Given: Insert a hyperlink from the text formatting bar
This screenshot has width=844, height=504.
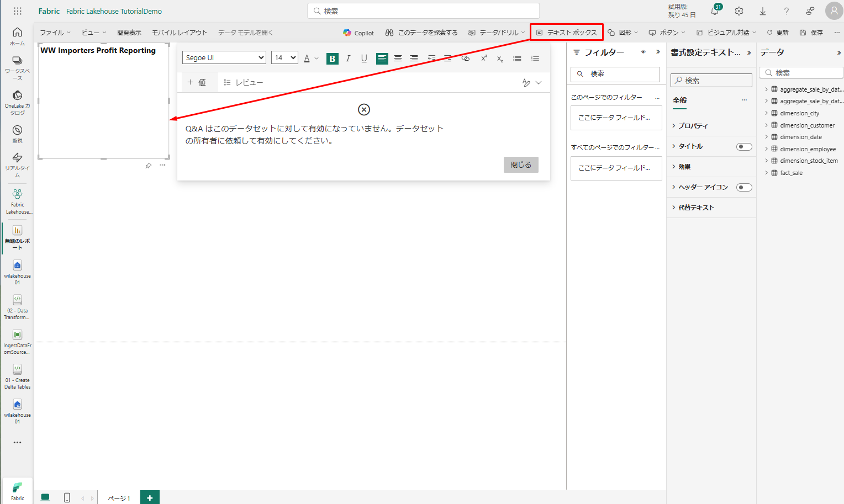Looking at the screenshot, I should [x=465, y=58].
